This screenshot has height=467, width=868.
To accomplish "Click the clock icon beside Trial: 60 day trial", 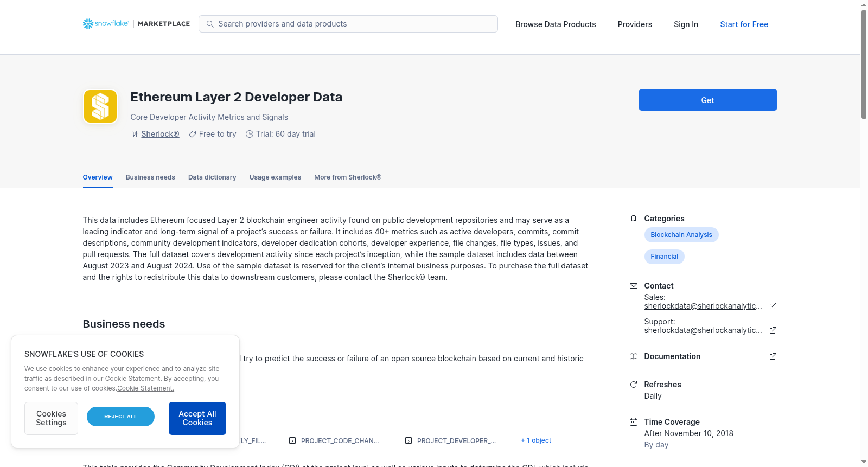I will tap(250, 134).
